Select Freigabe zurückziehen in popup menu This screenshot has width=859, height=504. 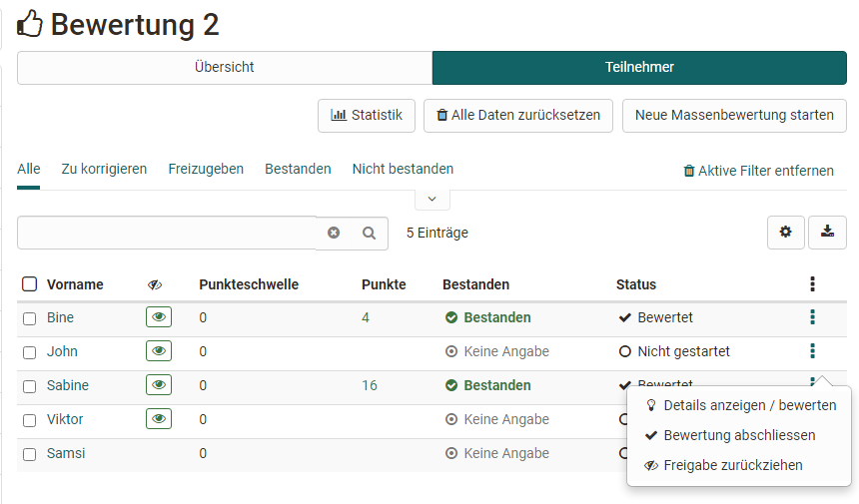(732, 465)
